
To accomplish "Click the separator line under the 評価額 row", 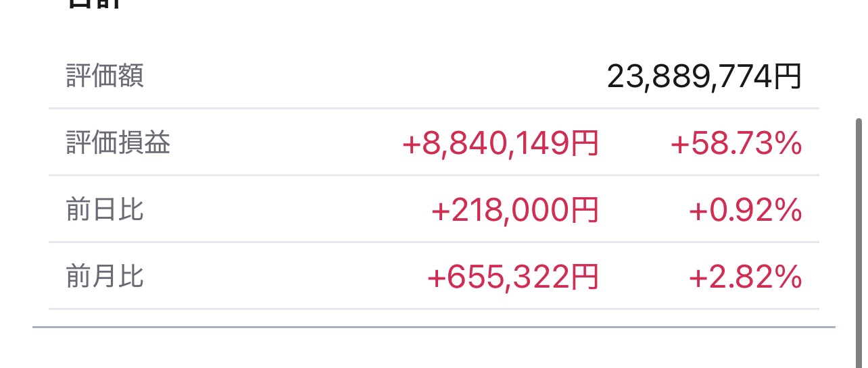I will pyautogui.click(x=433, y=108).
